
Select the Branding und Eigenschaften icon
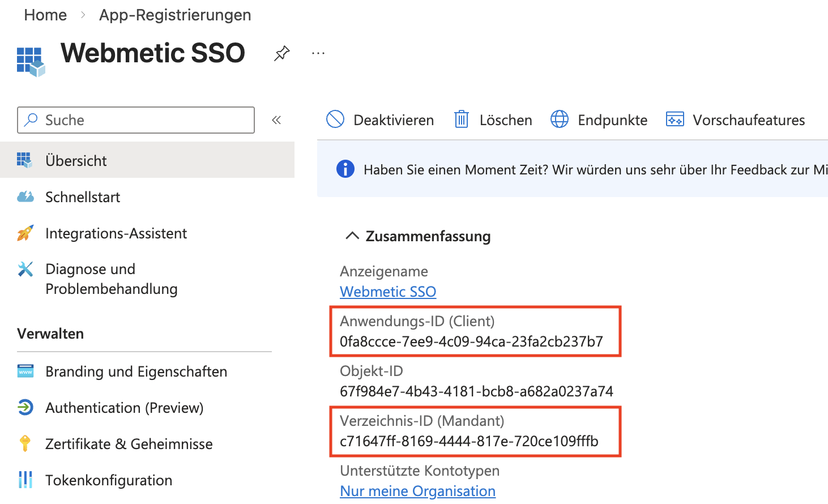click(x=26, y=371)
